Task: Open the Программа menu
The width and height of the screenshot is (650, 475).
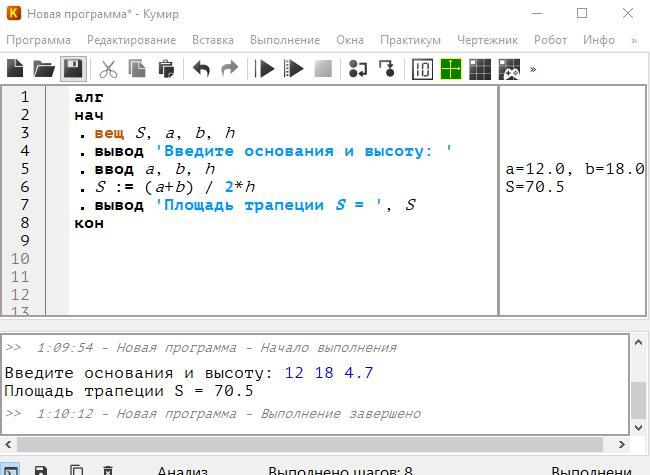Action: (38, 40)
